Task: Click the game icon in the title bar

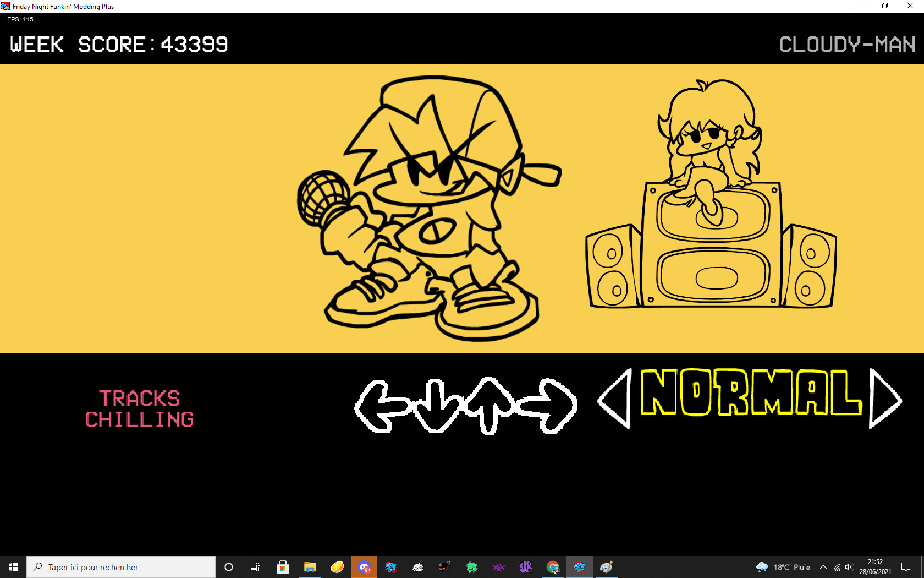Action: coord(5,6)
